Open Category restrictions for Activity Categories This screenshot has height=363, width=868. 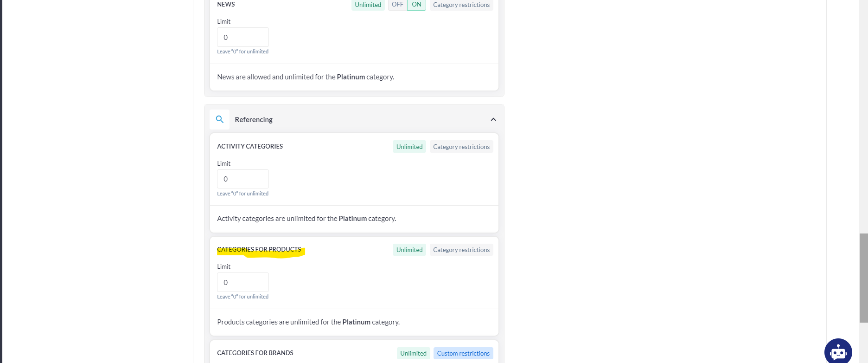point(461,147)
